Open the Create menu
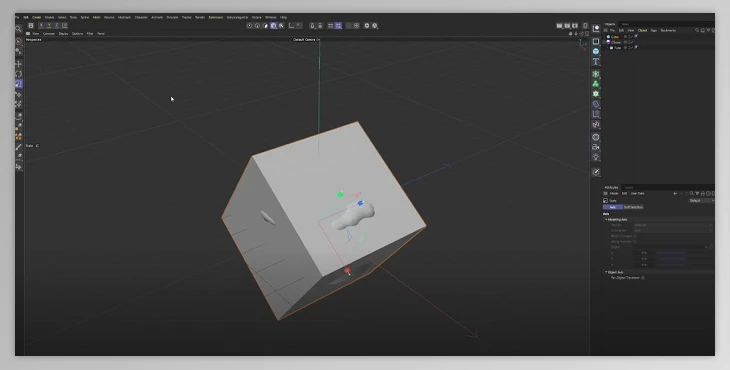 pyautogui.click(x=36, y=17)
